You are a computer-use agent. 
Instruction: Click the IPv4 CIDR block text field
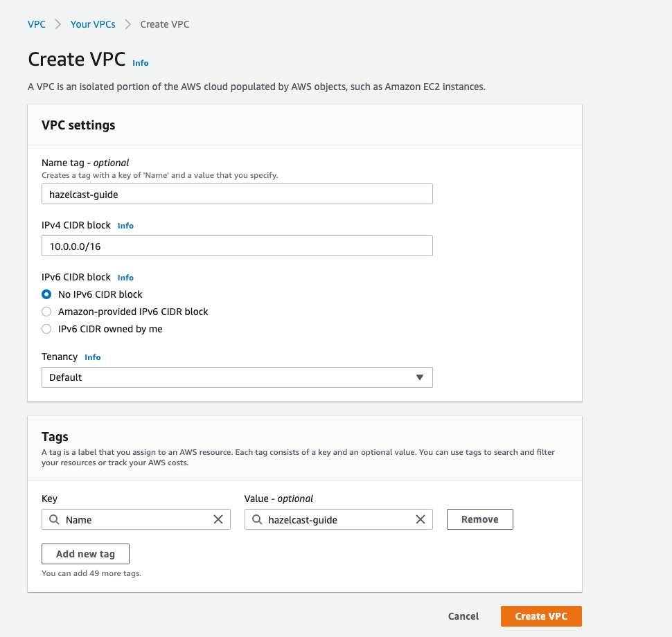[x=237, y=246]
